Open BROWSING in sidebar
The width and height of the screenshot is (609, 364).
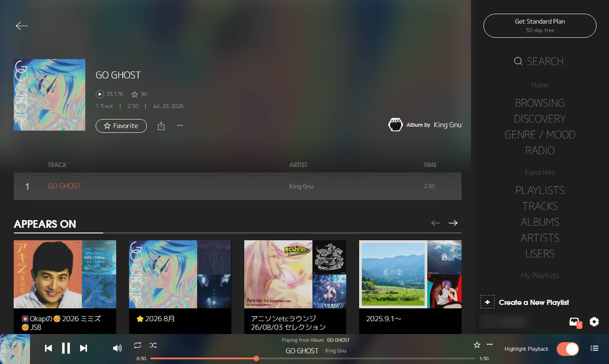(540, 103)
